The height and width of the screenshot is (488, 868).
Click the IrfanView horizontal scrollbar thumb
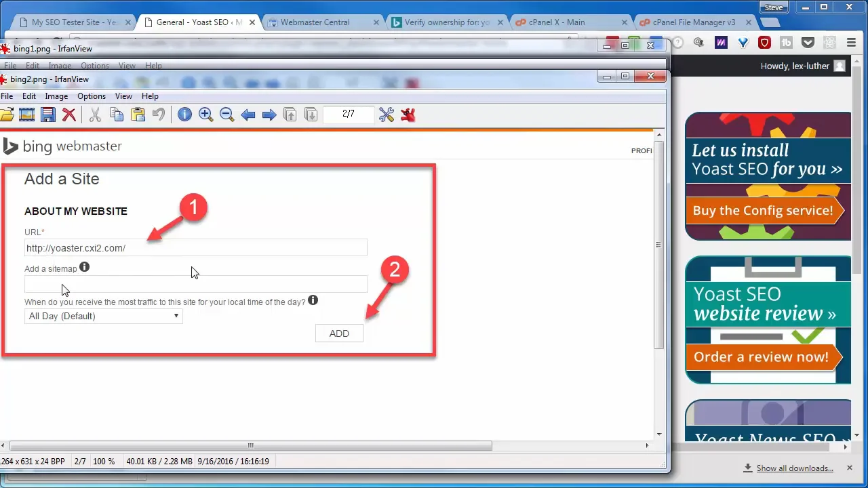tap(250, 445)
